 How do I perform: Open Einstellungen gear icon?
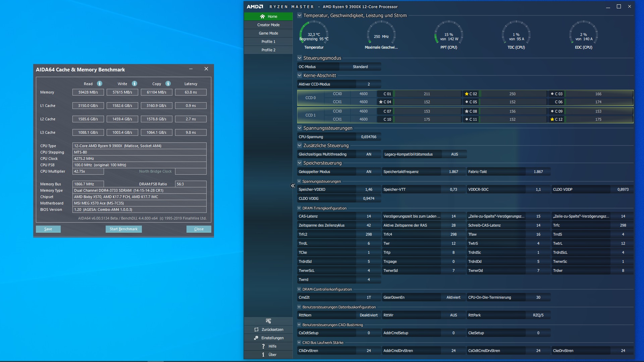256,338
